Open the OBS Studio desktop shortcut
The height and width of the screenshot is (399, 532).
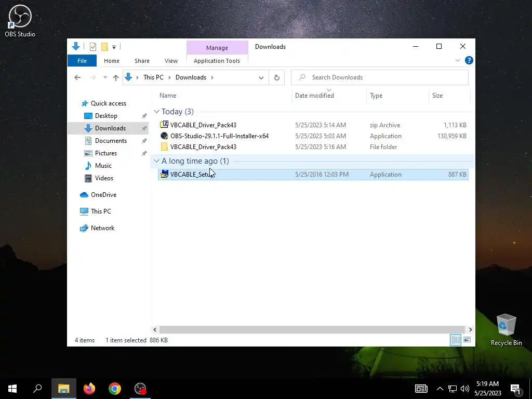(x=20, y=21)
